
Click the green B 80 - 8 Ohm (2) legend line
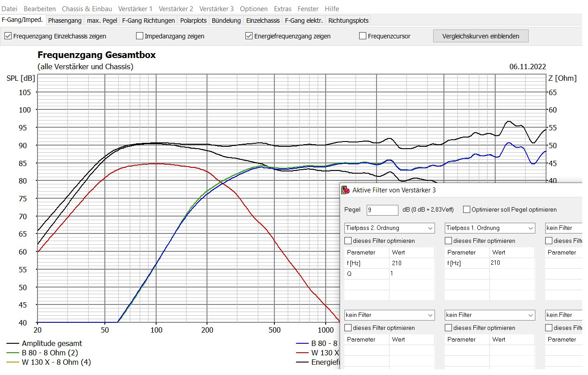tap(13, 353)
